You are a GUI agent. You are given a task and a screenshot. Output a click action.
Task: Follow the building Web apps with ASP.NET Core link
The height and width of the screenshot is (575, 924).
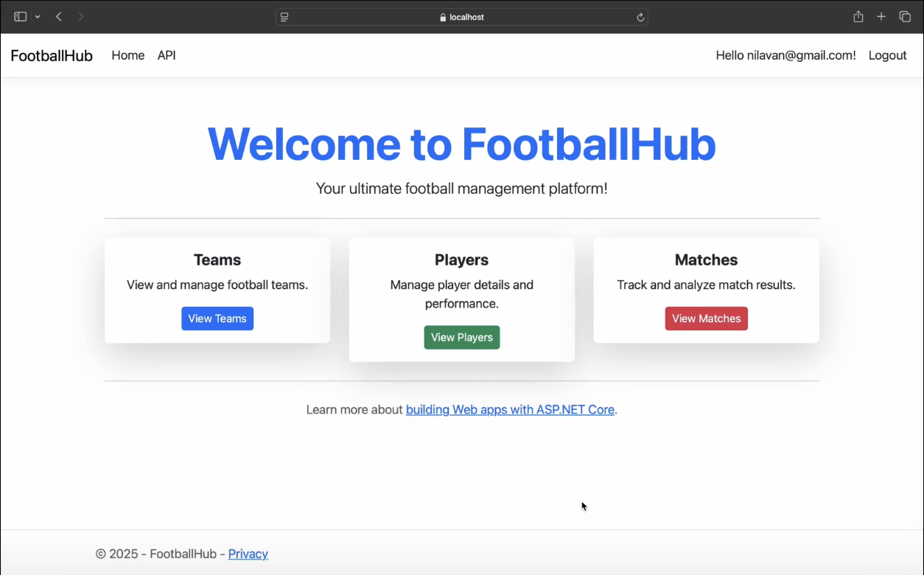(510, 410)
